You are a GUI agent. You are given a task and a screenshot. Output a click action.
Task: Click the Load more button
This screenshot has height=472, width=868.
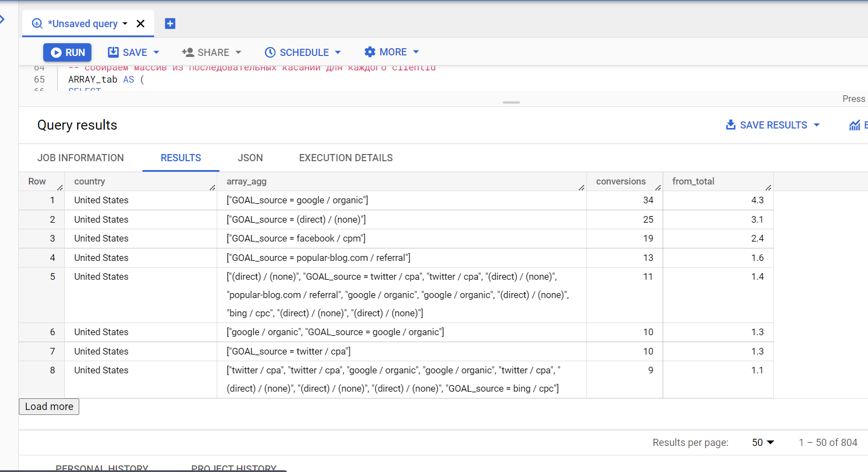[49, 407]
